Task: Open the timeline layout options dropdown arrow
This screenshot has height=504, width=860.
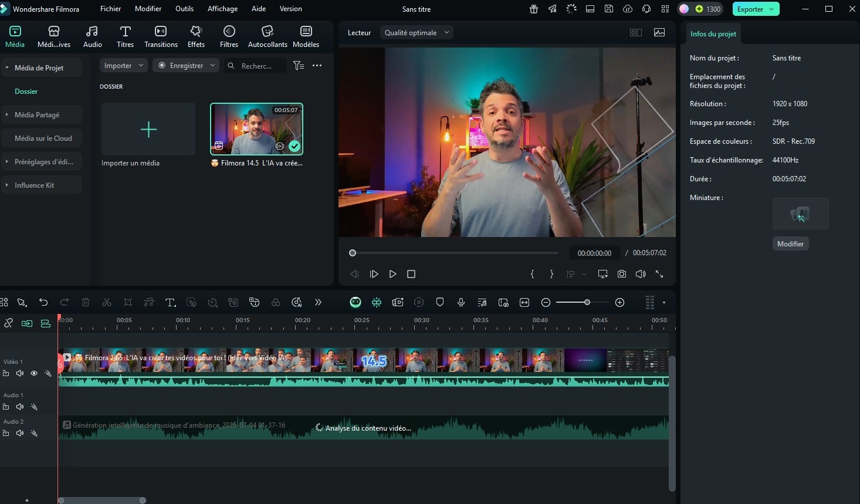Action: (664, 303)
